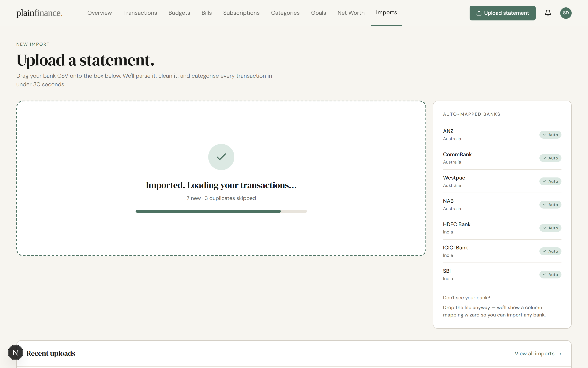Select the Imports tab
Screen dimensions: 588x368
(386, 13)
